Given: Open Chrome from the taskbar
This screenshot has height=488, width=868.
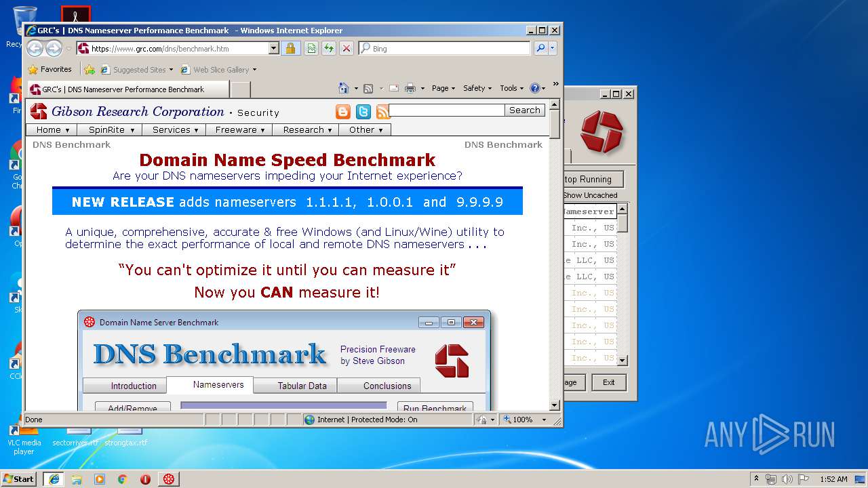Looking at the screenshot, I should (122, 479).
